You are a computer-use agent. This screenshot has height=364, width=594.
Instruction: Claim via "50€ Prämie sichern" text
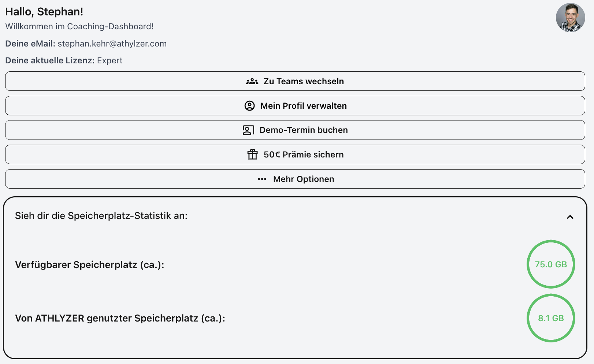tap(304, 155)
